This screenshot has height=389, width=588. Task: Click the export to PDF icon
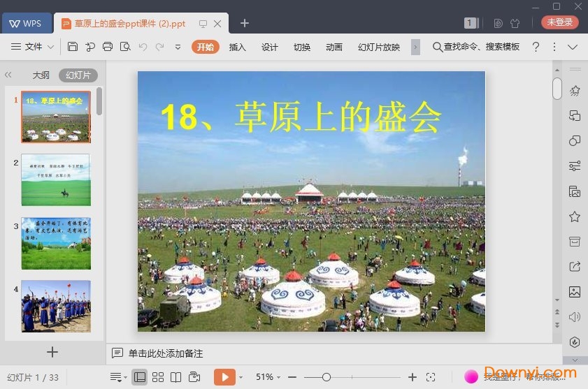point(90,47)
